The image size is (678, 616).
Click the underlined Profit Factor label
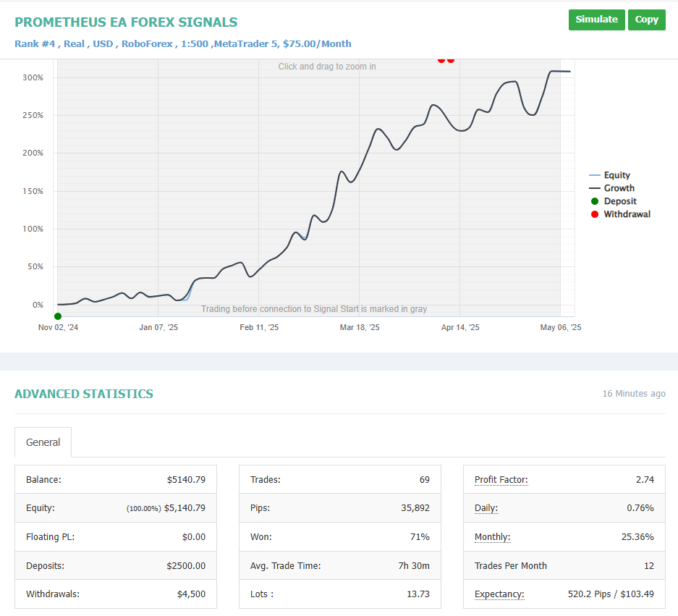coord(501,479)
